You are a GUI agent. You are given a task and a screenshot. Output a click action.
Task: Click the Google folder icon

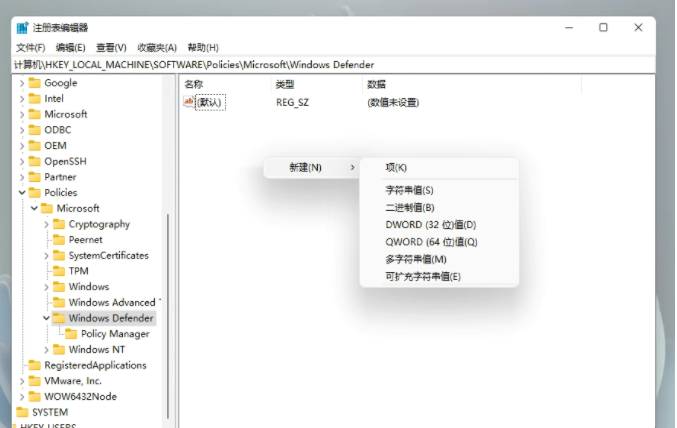click(x=35, y=82)
